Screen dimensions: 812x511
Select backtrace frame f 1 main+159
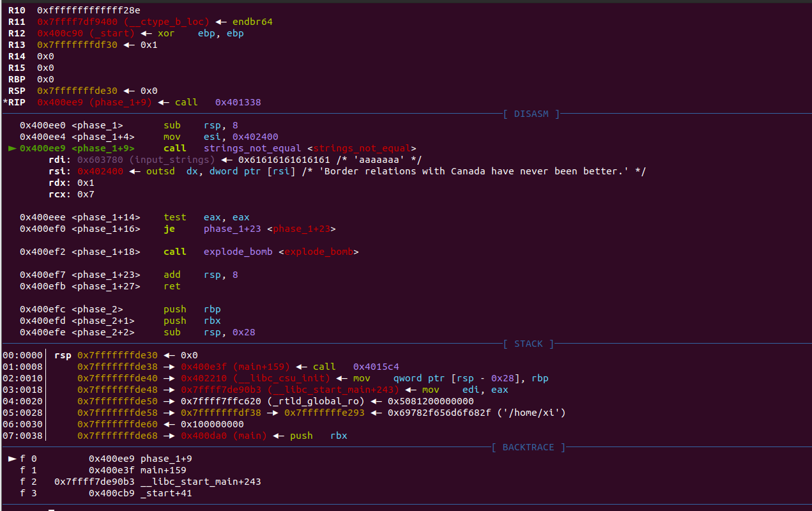click(103, 470)
